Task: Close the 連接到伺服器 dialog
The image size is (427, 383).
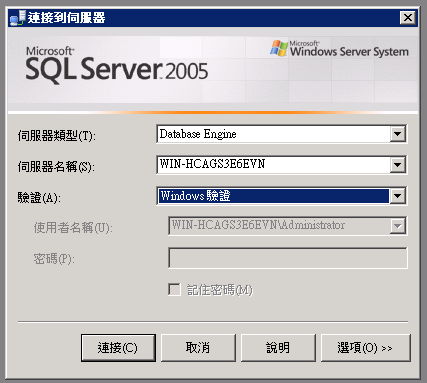Action: click(408, 17)
